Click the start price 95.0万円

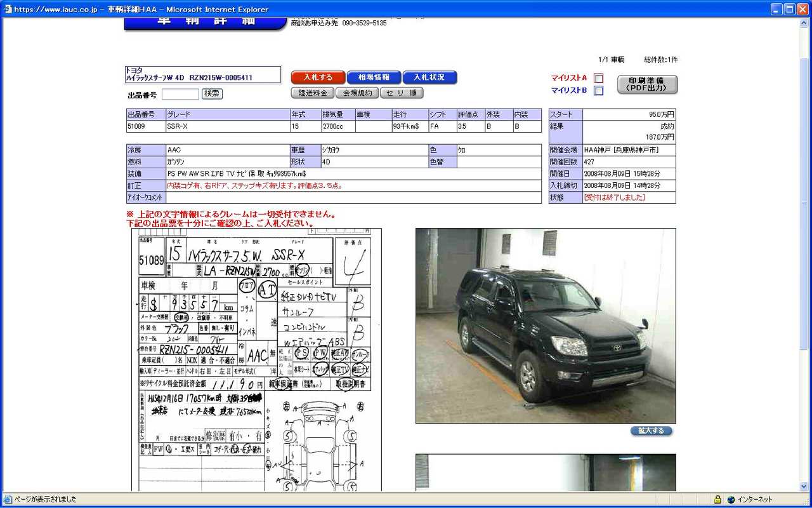[x=661, y=114]
